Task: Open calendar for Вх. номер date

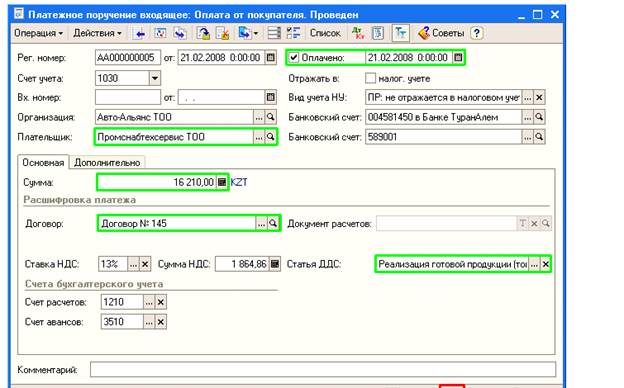Action: [271, 97]
